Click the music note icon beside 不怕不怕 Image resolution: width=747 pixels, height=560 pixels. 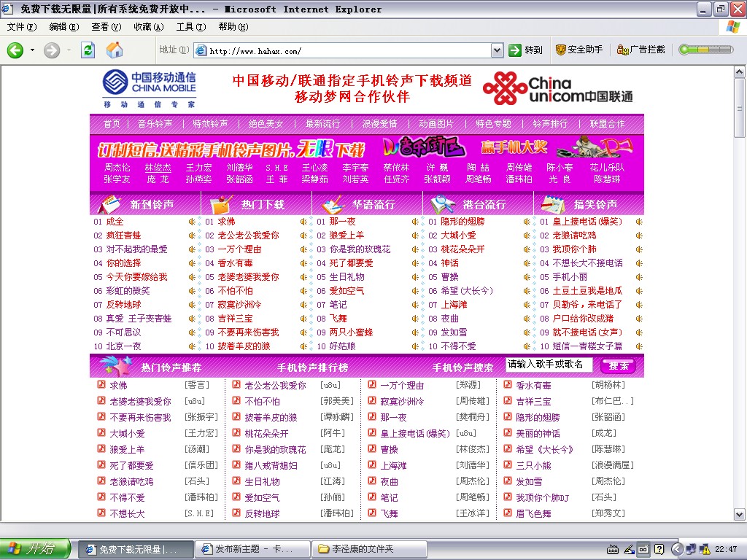pos(236,400)
